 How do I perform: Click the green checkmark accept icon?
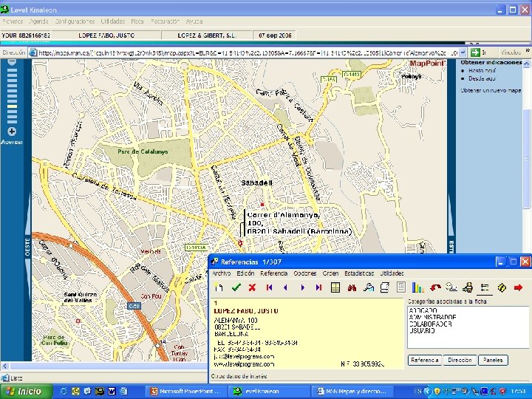coord(236,287)
